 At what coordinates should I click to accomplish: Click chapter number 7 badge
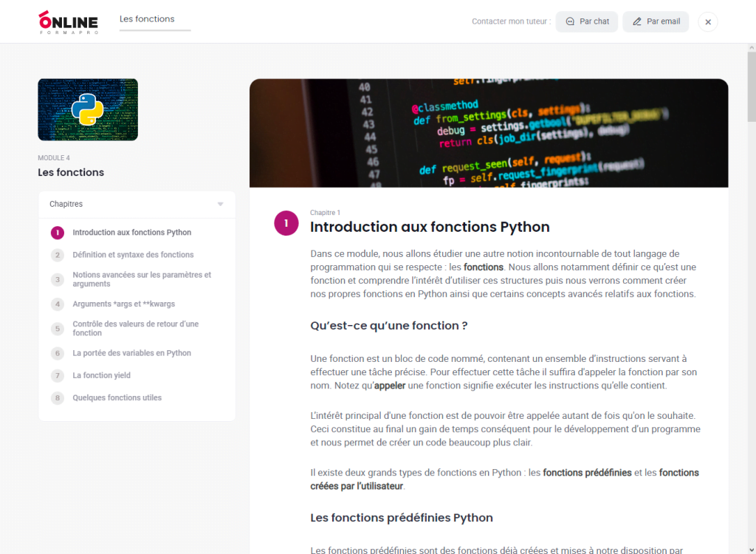pos(58,375)
